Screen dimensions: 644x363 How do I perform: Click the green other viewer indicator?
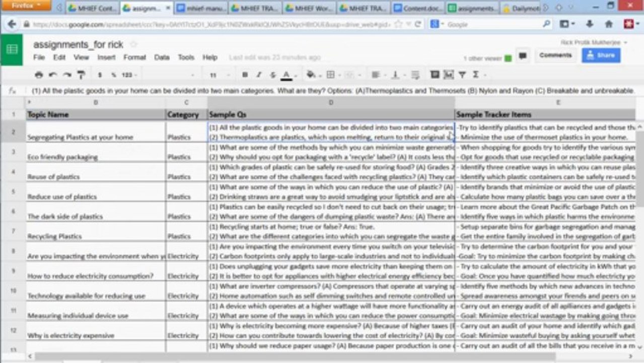coord(508,58)
